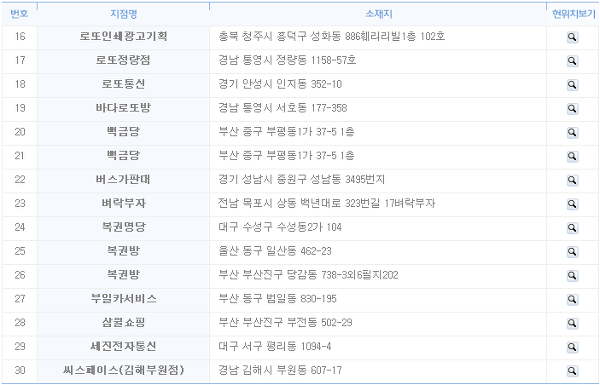This screenshot has height=385, width=600.
Task: Open magnifier icon for row number 20
Action: click(x=572, y=132)
